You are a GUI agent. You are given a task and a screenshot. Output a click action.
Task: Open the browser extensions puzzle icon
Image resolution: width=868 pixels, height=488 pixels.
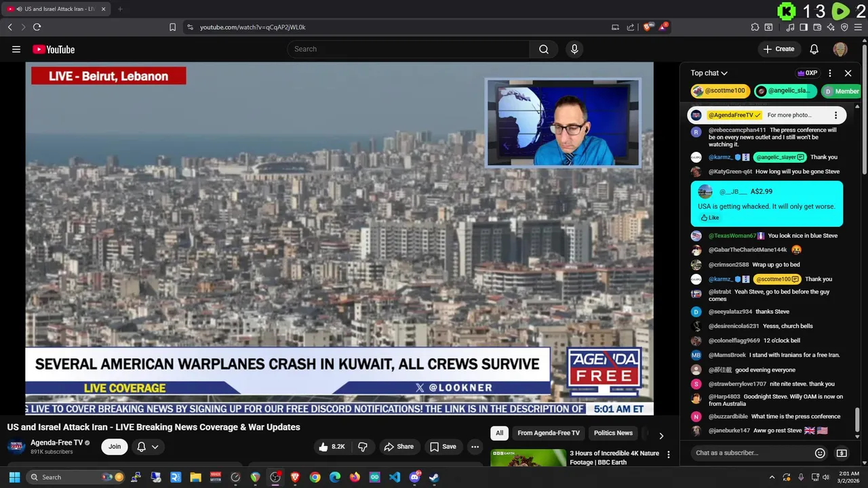pos(755,27)
